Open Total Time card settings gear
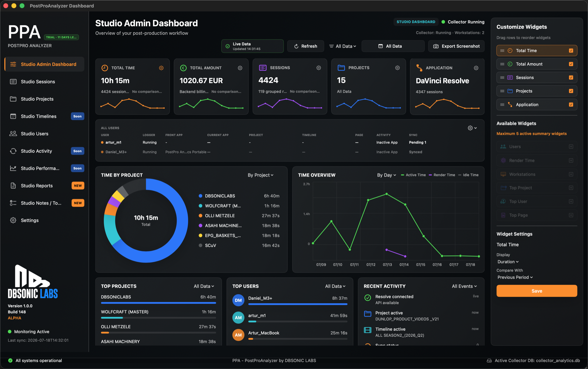The width and height of the screenshot is (588, 369). tap(161, 68)
